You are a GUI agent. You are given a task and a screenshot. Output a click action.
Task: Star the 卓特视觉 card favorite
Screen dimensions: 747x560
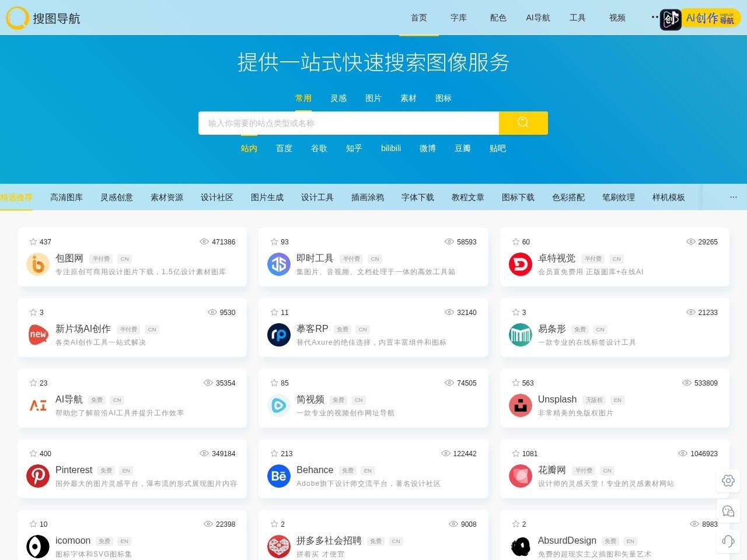[x=516, y=242]
